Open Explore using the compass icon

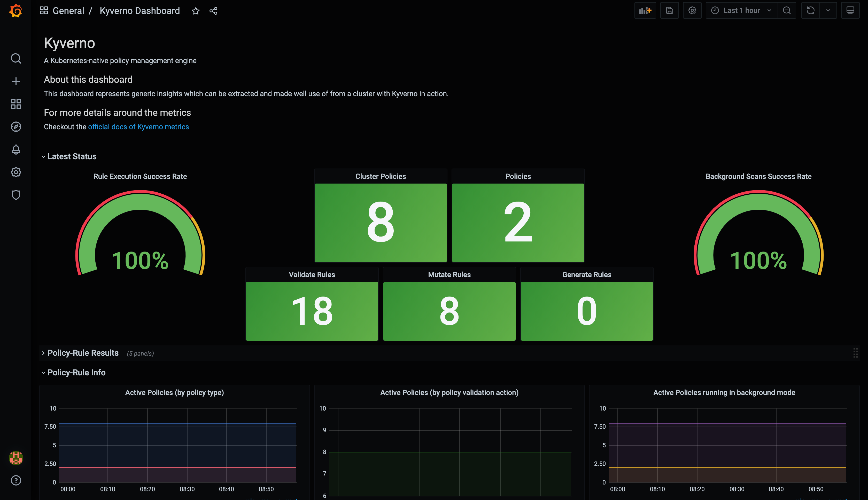16,126
